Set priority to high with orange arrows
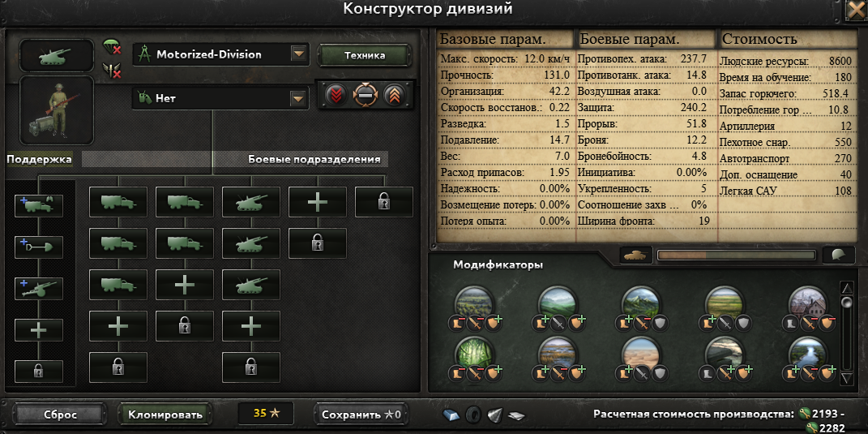Screen dimensions: 868x434 [393, 95]
